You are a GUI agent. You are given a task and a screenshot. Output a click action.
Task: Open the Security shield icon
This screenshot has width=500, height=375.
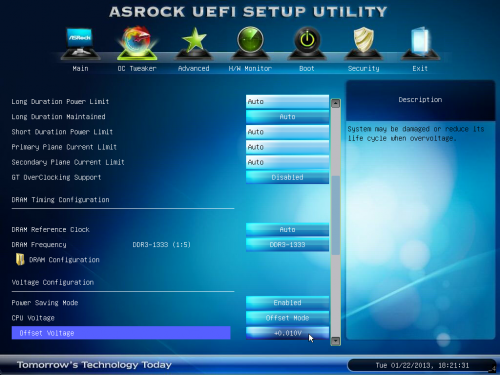coord(363,43)
